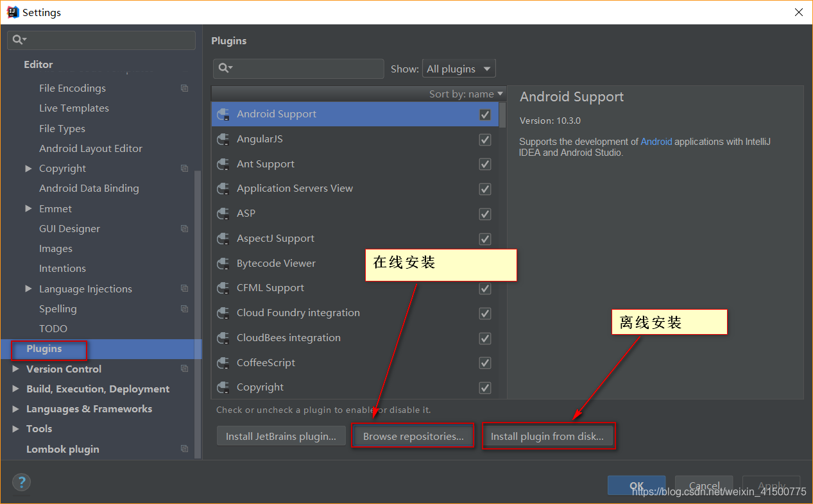Open the Intentions settings page
This screenshot has height=504, width=813.
coord(62,269)
